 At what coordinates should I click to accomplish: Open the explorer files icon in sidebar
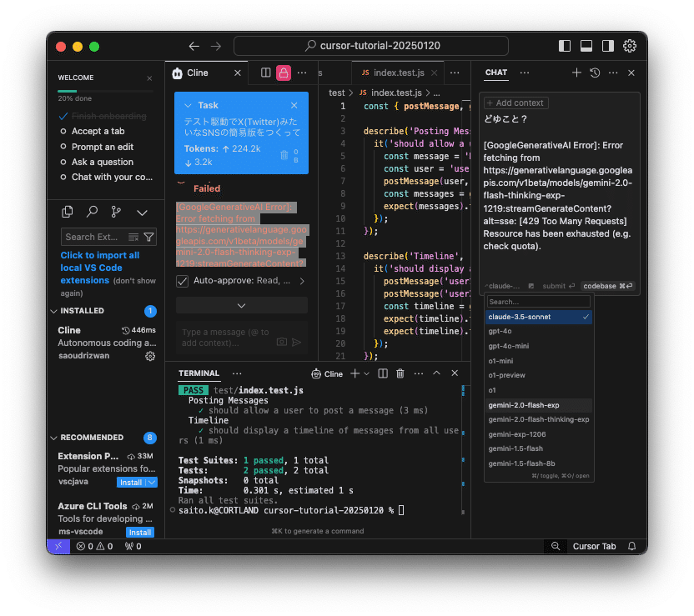(x=68, y=212)
